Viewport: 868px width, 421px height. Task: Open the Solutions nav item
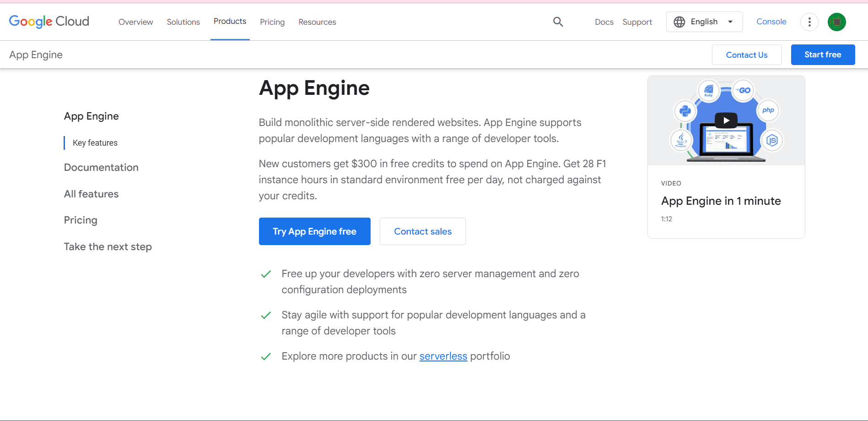183,22
